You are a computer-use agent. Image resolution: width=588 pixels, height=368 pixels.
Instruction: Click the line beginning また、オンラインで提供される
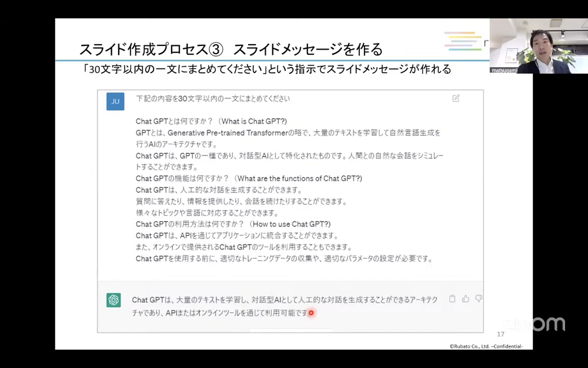(244, 247)
